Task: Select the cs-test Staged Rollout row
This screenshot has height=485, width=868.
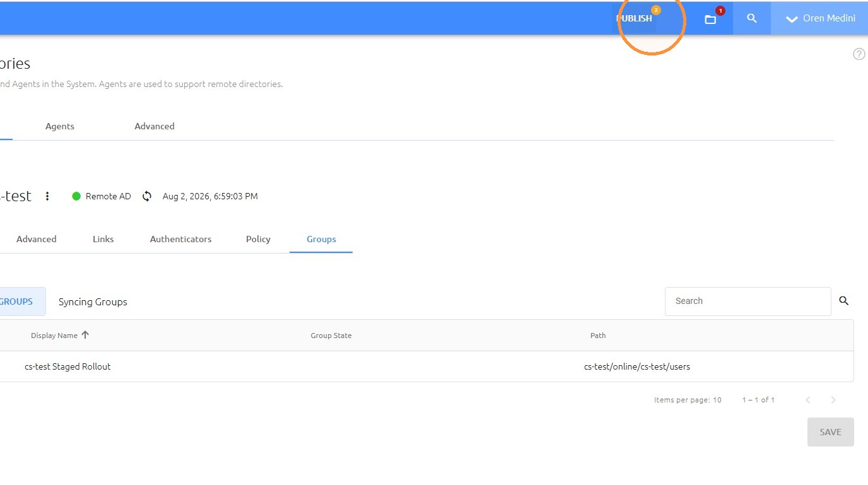Action: tap(426, 366)
